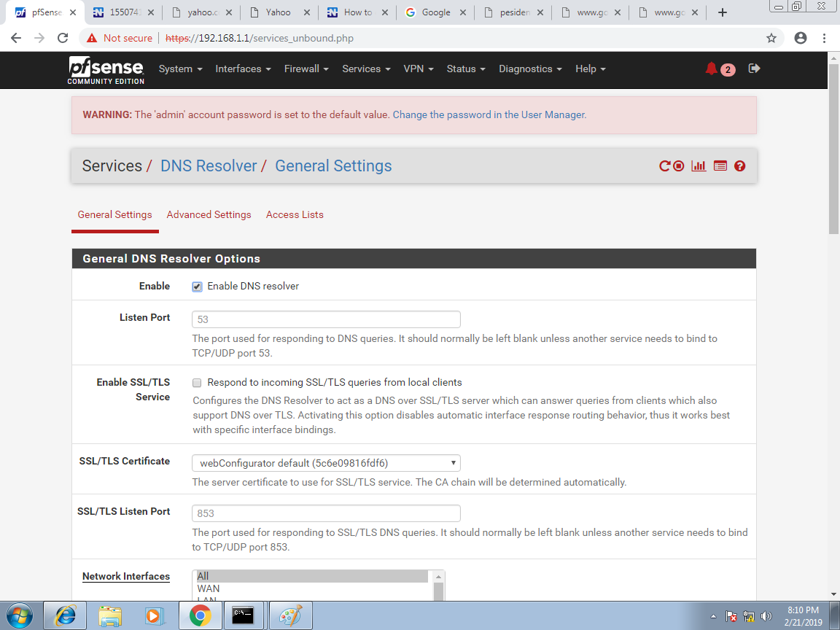
Task: Click the SSL/TLS Listen Port field
Action: pyautogui.click(x=326, y=513)
